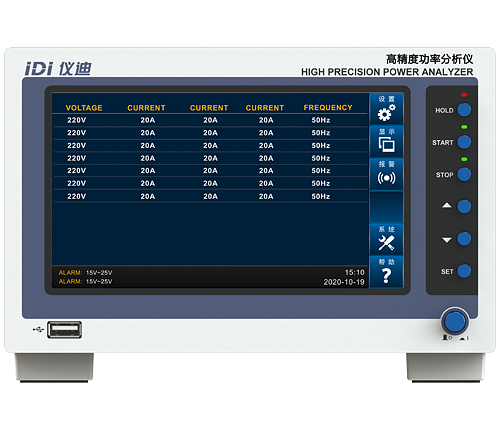This screenshot has height=430, width=500.
Task: Select the VOLTAGE column header
Action: [x=84, y=108]
